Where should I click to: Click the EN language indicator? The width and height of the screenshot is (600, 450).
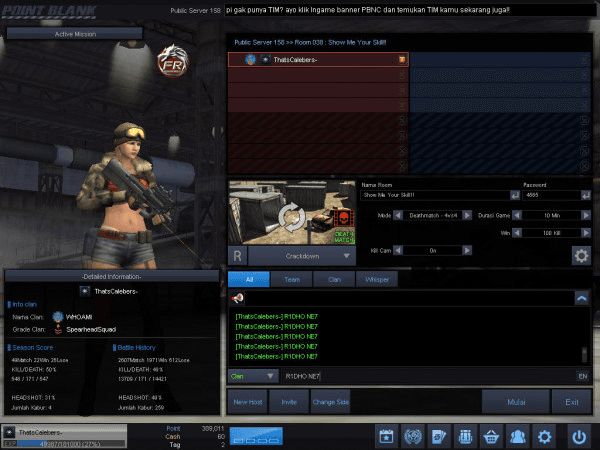coord(582,376)
